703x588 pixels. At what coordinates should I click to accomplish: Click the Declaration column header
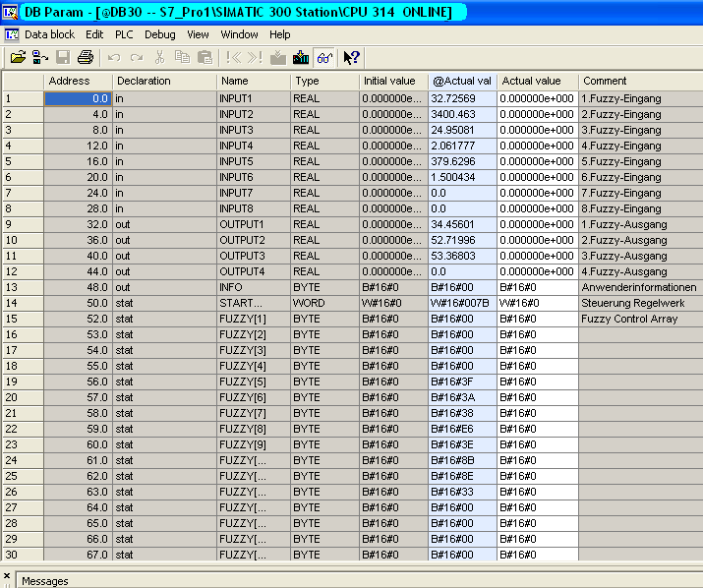[x=164, y=82]
